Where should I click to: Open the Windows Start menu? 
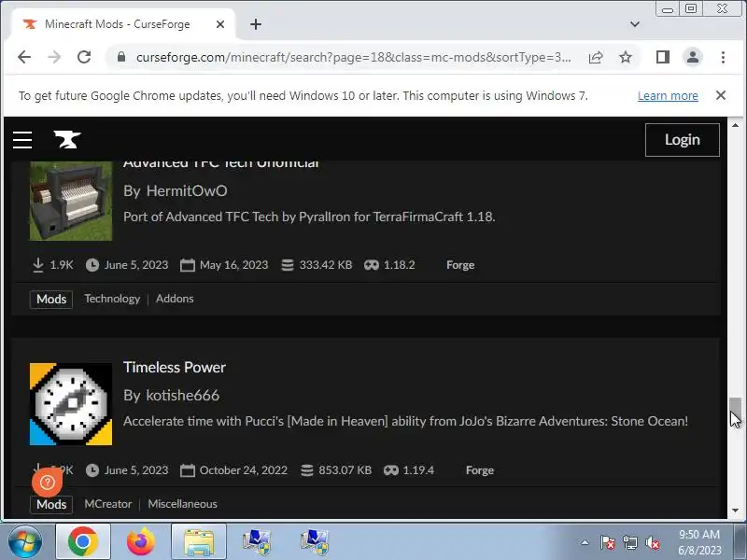pyautogui.click(x=25, y=542)
